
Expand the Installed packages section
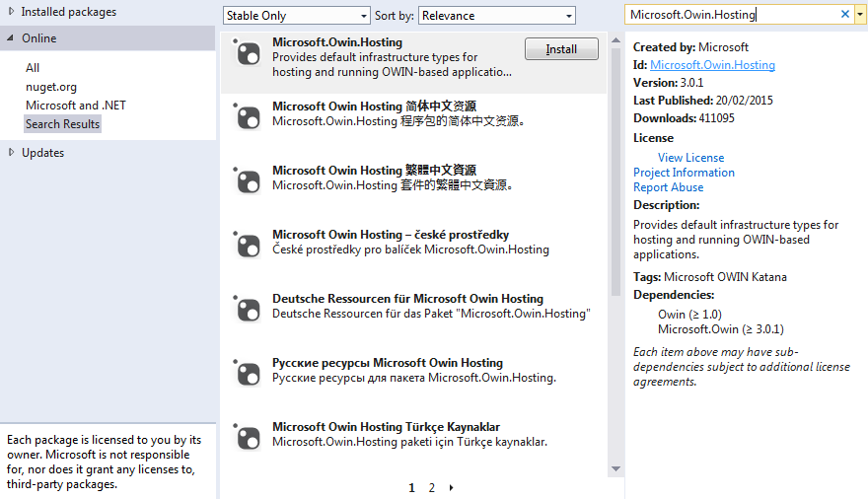pos(11,11)
